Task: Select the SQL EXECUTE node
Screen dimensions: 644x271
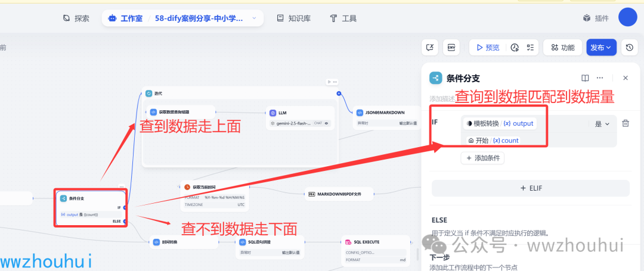Action: pyautogui.click(x=376, y=250)
